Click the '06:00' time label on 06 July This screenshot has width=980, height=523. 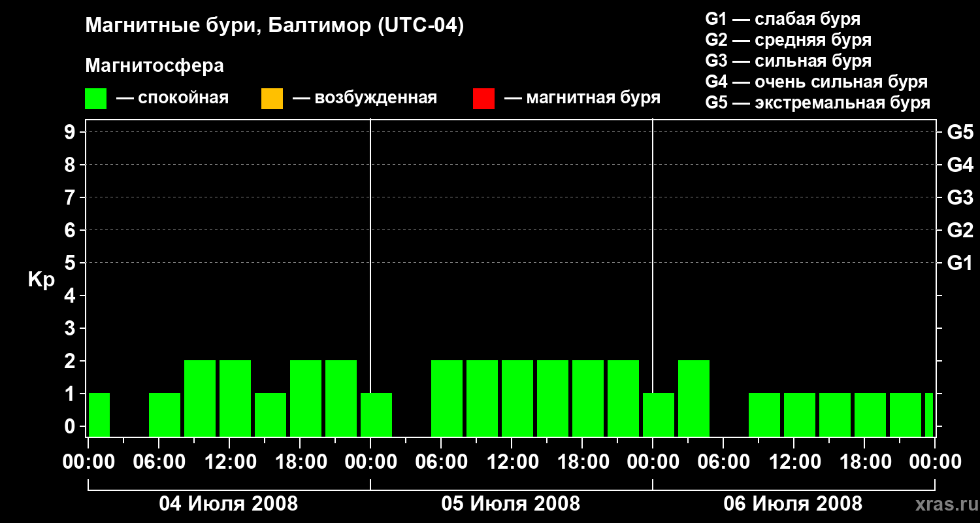723,462
